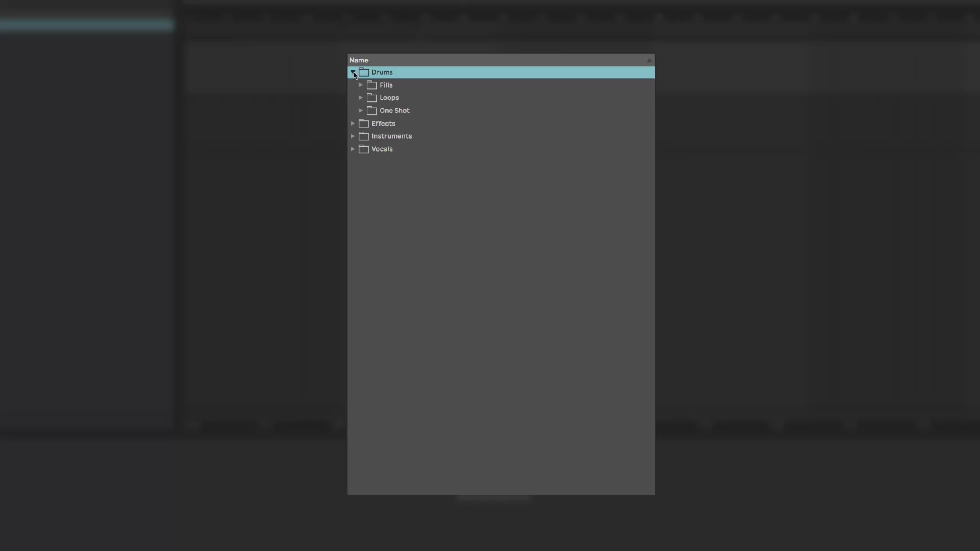Screen dimensions: 980x551
Task: Toggle visibility of Drums folder
Action: click(x=353, y=72)
